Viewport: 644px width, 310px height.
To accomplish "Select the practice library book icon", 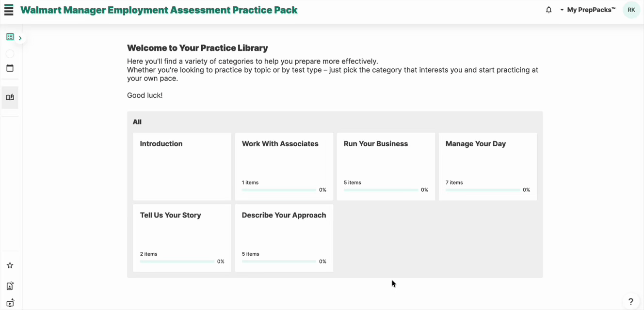I will 10,97.
